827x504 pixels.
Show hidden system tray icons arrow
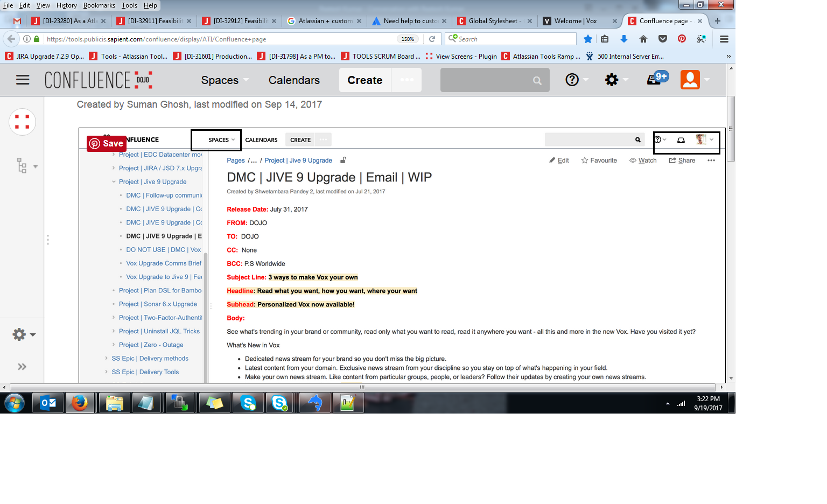coord(668,403)
